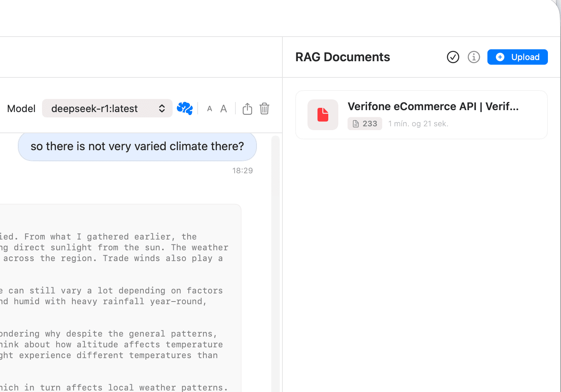561x392 pixels.
Task: Select the RAG Documents panel header
Action: click(343, 57)
